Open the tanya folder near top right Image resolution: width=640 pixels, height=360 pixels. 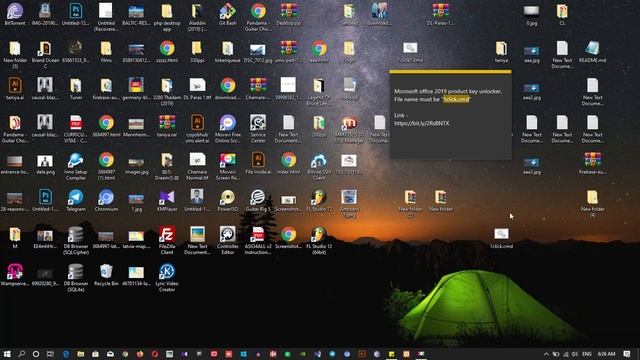point(501,52)
